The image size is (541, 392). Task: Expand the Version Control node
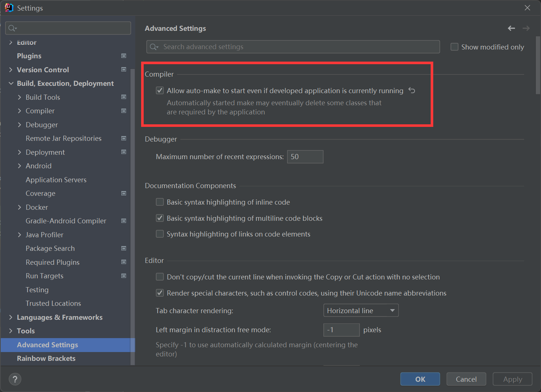coord(11,70)
